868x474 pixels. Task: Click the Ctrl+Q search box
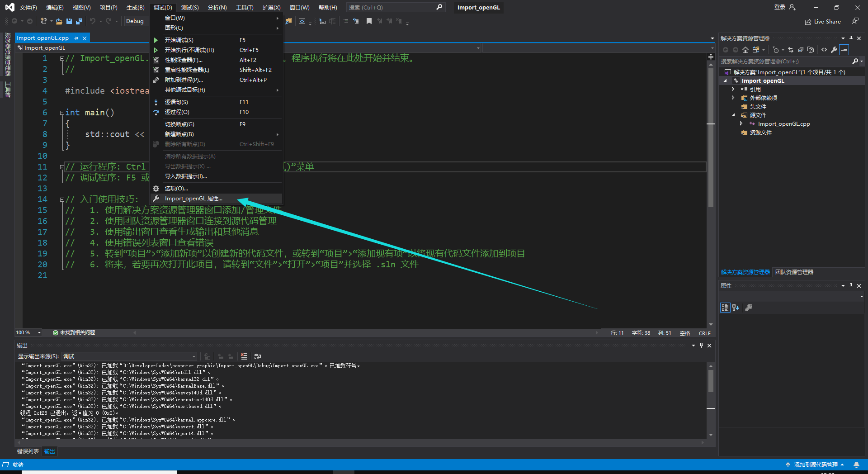[393, 7]
